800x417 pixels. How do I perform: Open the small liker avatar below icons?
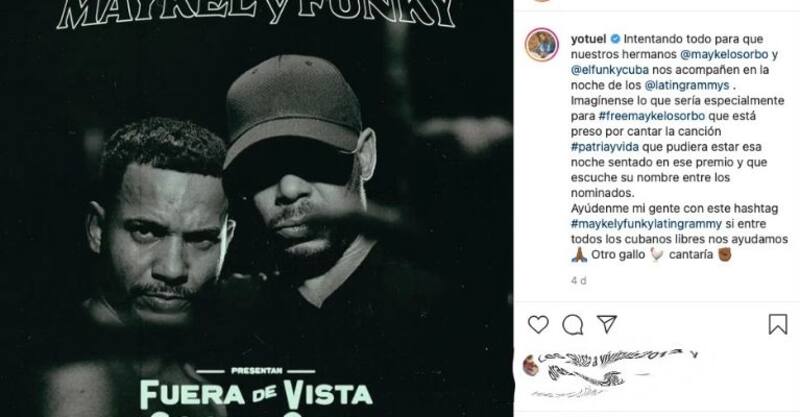coord(531,365)
